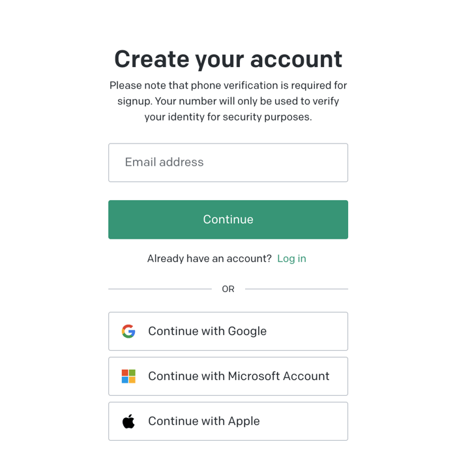
Task: Open the Log in link
Action: 291,258
